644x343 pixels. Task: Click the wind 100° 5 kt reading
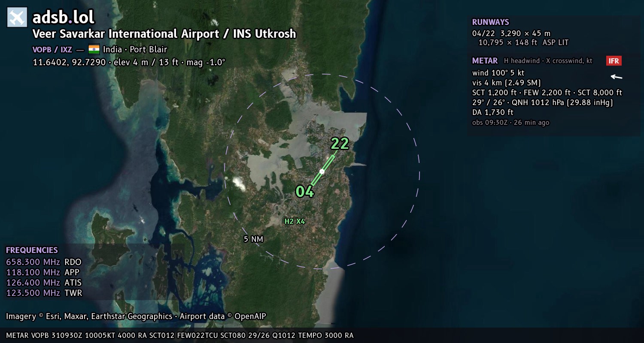498,73
